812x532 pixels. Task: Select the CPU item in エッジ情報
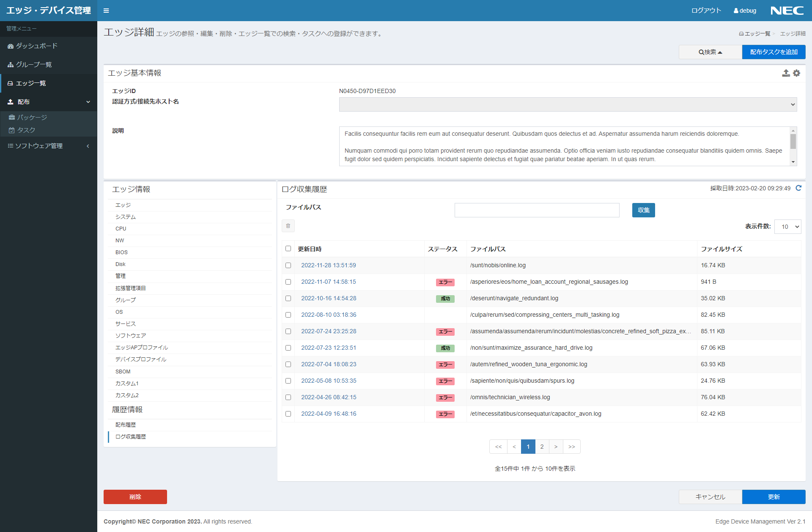pyautogui.click(x=121, y=229)
